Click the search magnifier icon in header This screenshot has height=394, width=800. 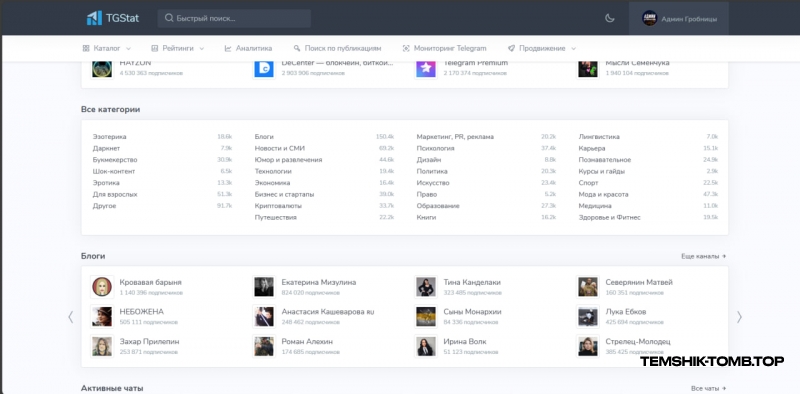(169, 18)
